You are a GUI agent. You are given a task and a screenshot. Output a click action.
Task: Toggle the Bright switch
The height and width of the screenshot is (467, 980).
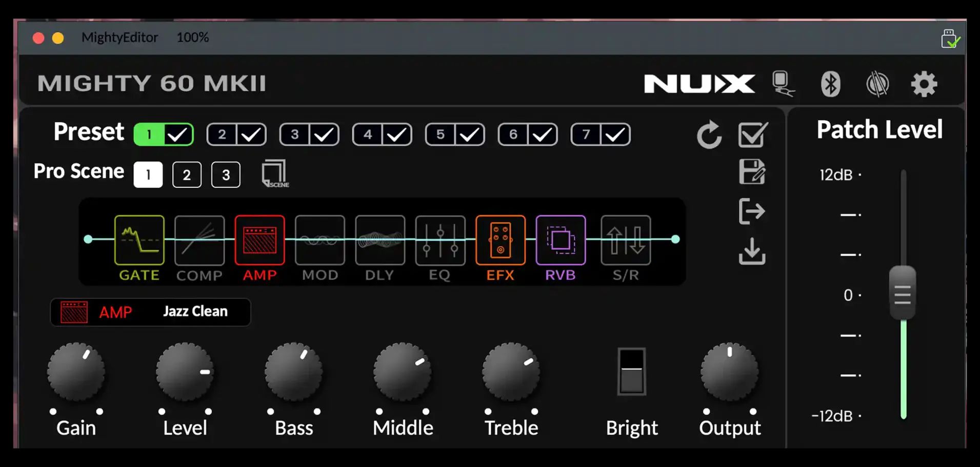pos(631,372)
